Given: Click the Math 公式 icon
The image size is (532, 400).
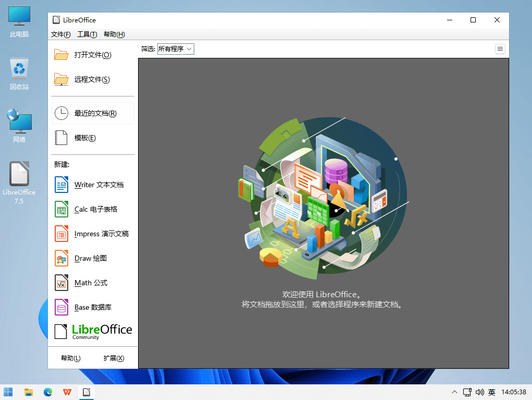Looking at the screenshot, I should point(61,283).
